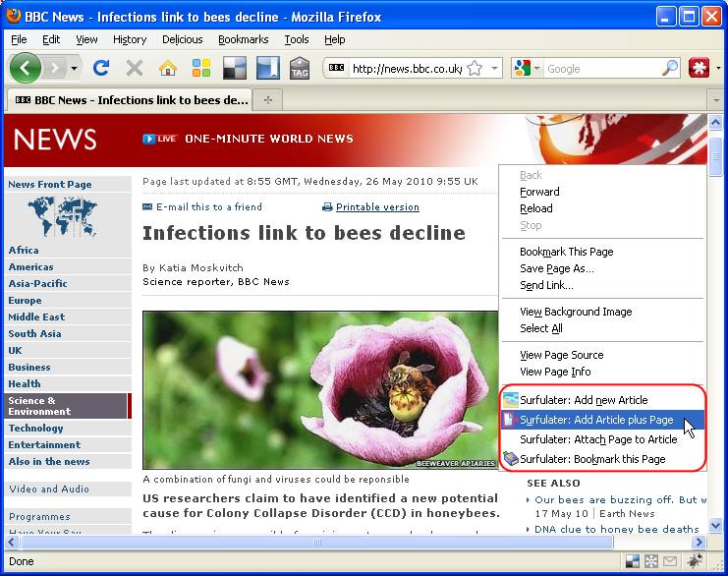
Task: Click the bug icon in the status bar
Action: (x=695, y=561)
